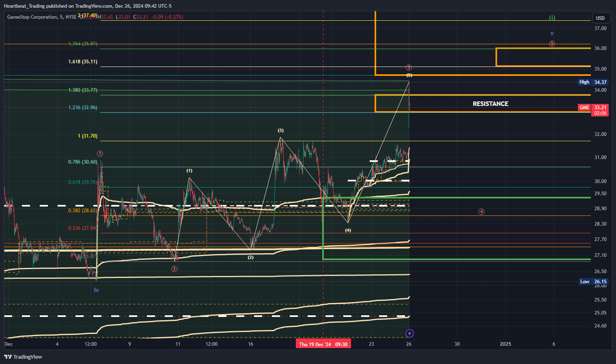Click the white (4) wave label
Image resolution: width=616 pixels, height=364 pixels.
[x=348, y=230]
